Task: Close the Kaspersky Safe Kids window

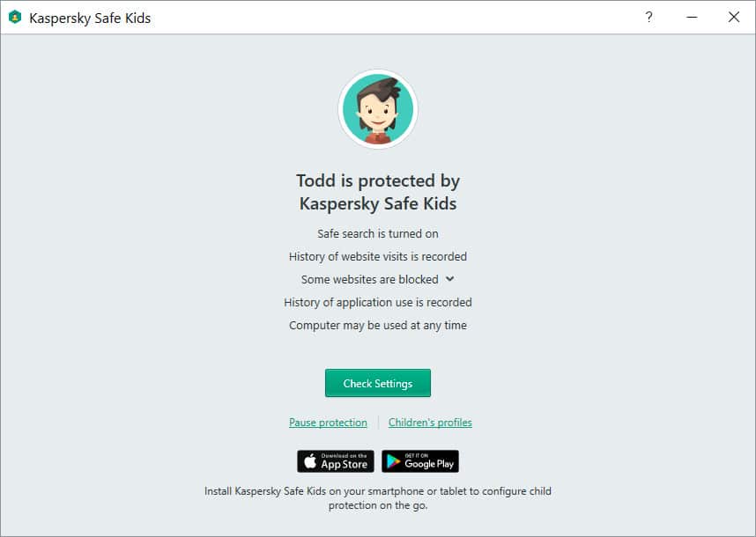Action: pyautogui.click(x=734, y=18)
